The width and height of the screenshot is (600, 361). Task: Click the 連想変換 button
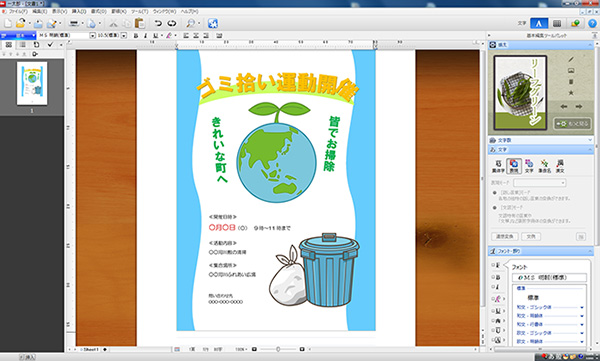[x=505, y=237]
